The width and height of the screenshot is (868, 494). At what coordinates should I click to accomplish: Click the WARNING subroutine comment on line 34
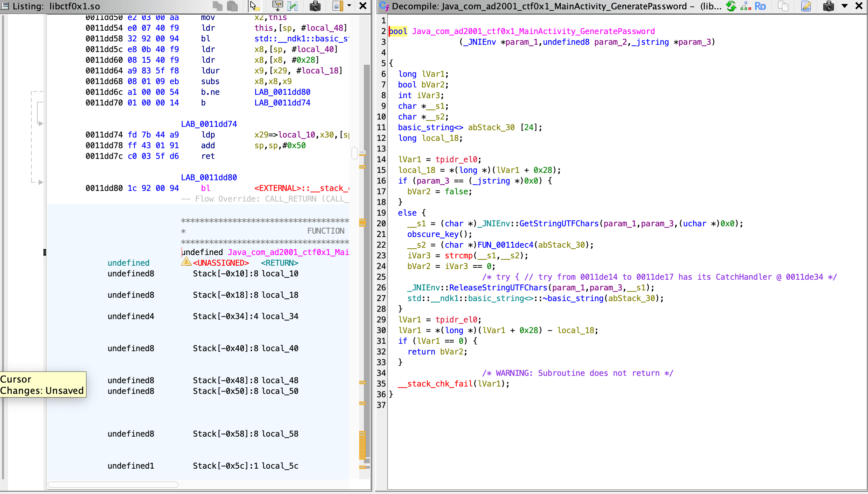coord(578,373)
